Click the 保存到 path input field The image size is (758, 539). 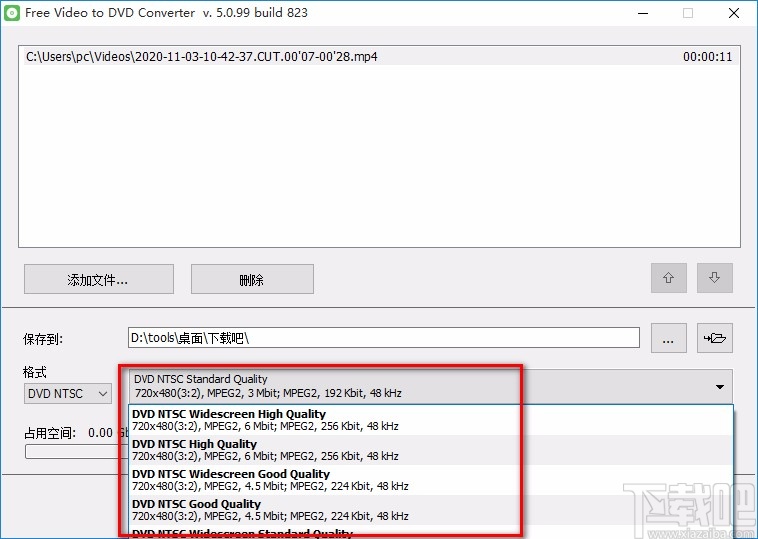tap(384, 337)
